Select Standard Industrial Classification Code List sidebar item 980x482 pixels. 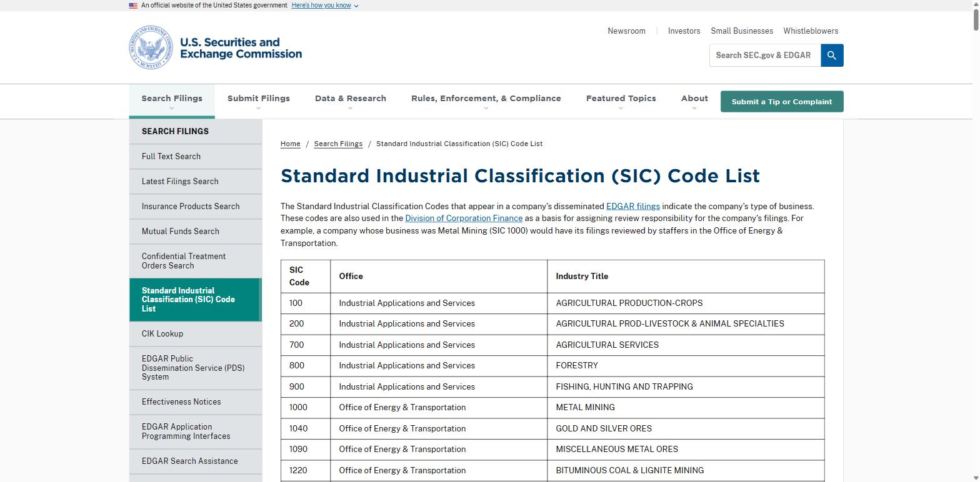(196, 300)
